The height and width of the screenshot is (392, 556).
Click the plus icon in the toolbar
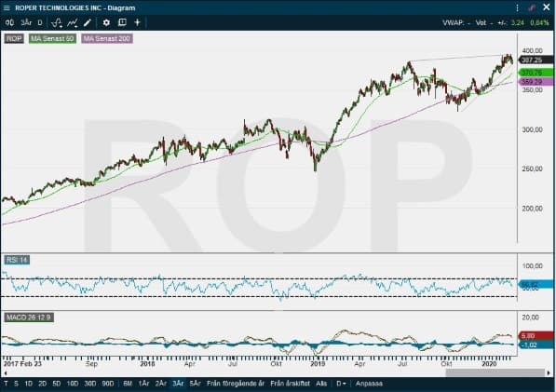coord(137,22)
